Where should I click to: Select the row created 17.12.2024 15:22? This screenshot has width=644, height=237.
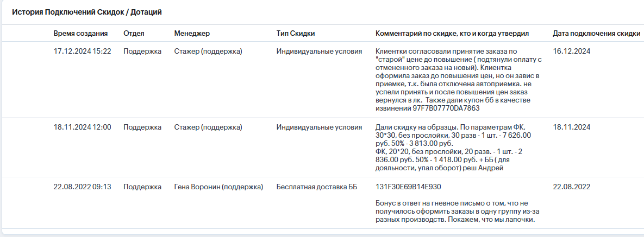tap(322, 80)
